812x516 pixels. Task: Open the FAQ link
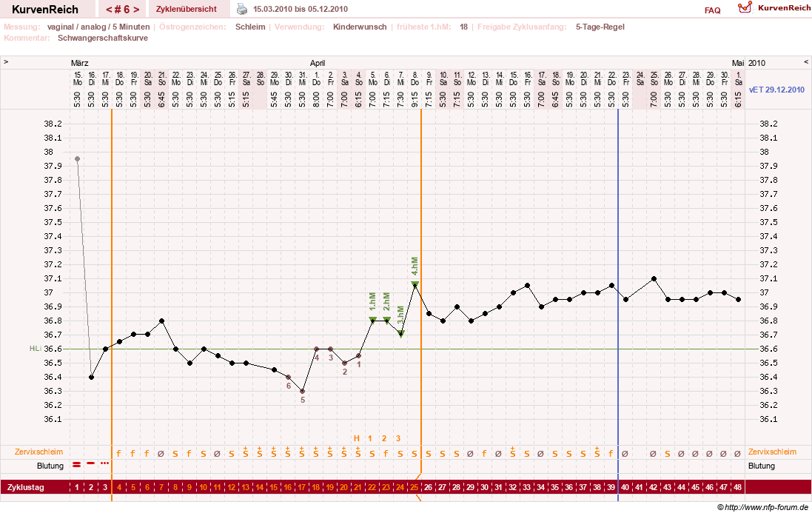(713, 10)
